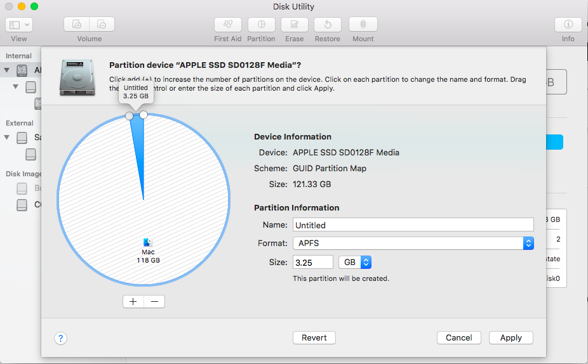Click the Disk Images sidebar section header
Screen dimensions: 588x364
(23, 174)
